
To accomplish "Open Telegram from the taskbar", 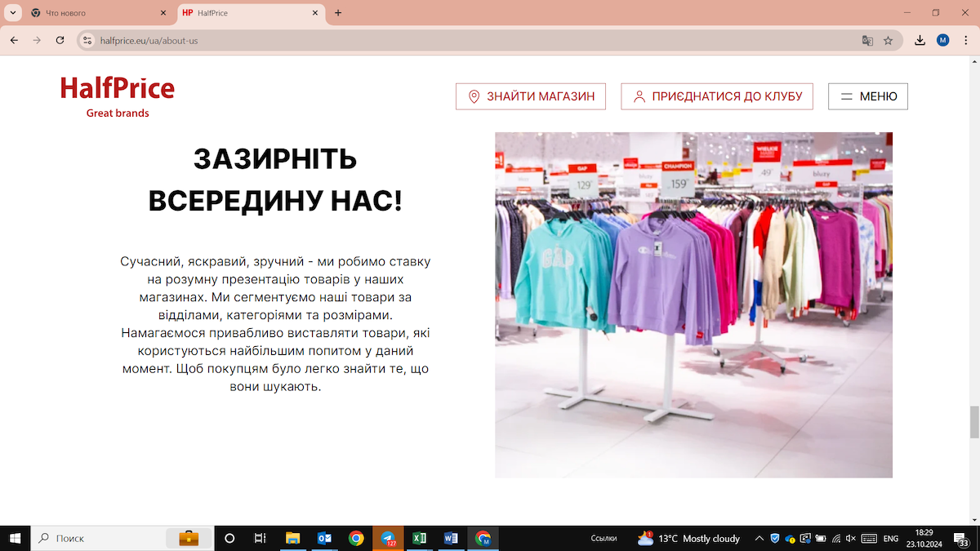I will (x=389, y=538).
